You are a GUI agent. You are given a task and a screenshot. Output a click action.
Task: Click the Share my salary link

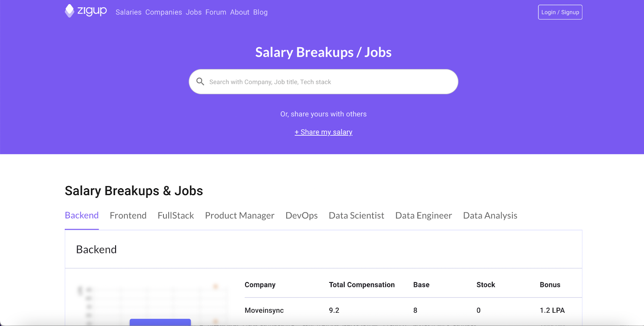click(323, 132)
